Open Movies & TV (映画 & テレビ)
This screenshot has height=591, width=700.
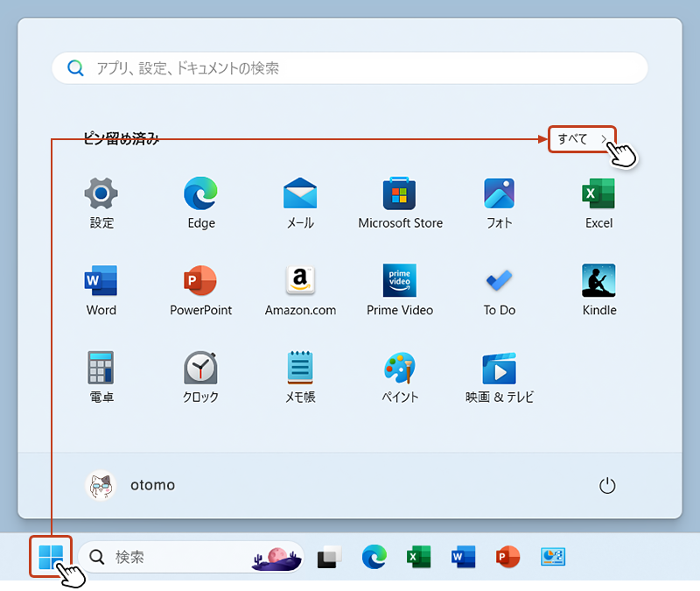[x=499, y=377]
